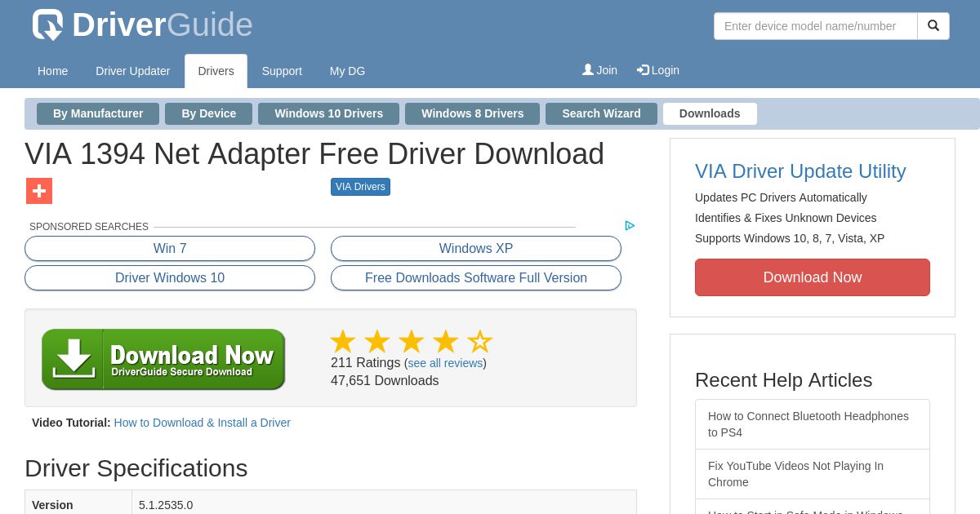The width and height of the screenshot is (980, 514).
Task: Open the My DG menu item
Action: click(348, 71)
